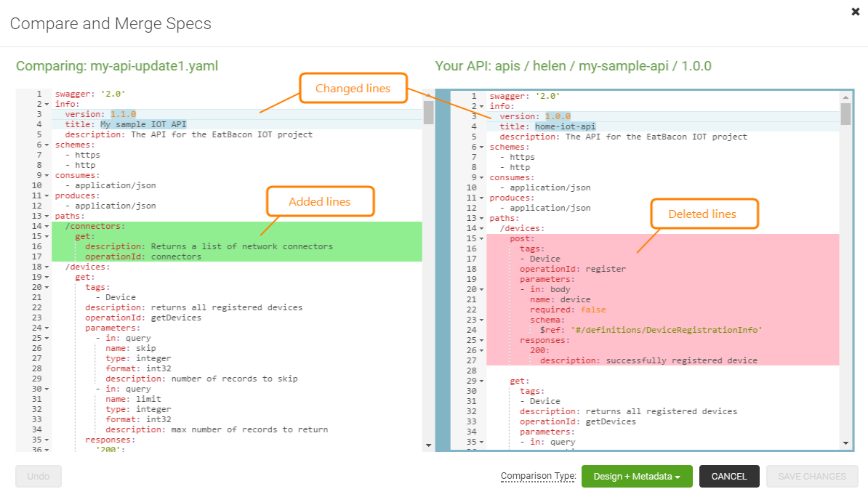Collapse produces fold in right pane line 11

481,198
